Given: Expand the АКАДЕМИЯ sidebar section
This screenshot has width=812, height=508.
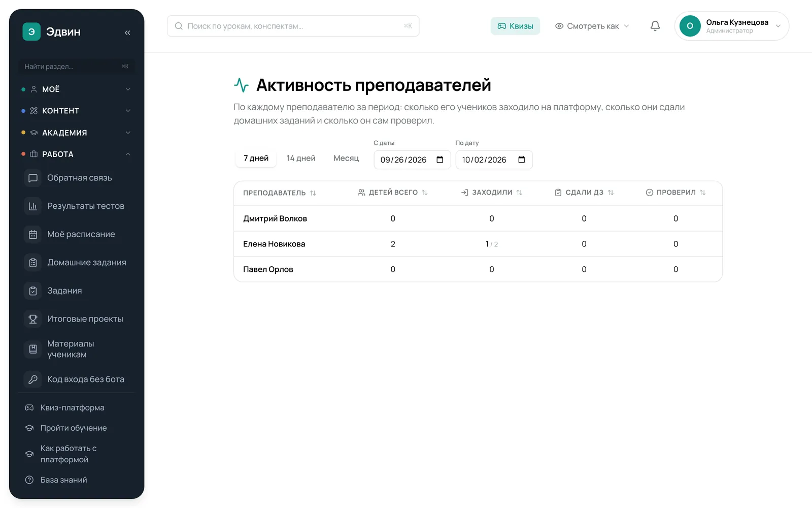Looking at the screenshot, I should click(76, 133).
